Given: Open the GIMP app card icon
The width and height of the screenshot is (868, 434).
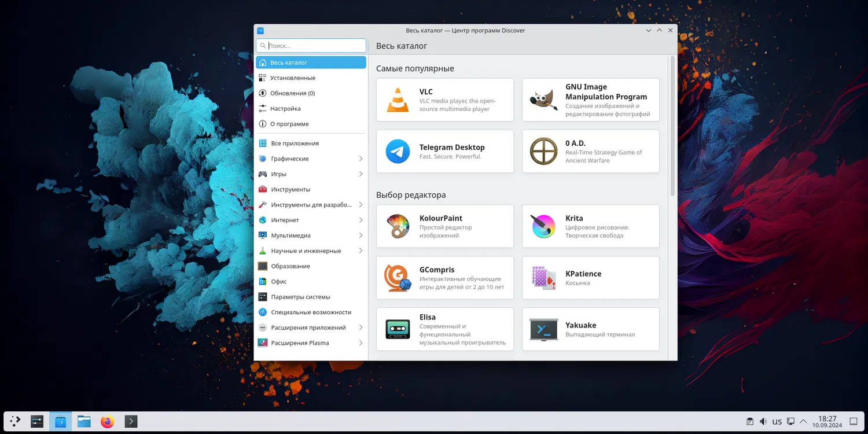Looking at the screenshot, I should 544,100.
